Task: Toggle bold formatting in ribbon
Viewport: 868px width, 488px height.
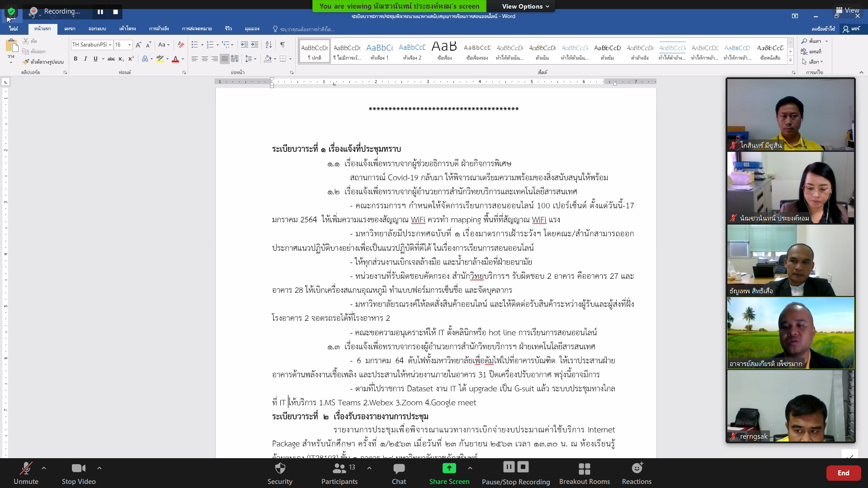Action: pyautogui.click(x=75, y=59)
